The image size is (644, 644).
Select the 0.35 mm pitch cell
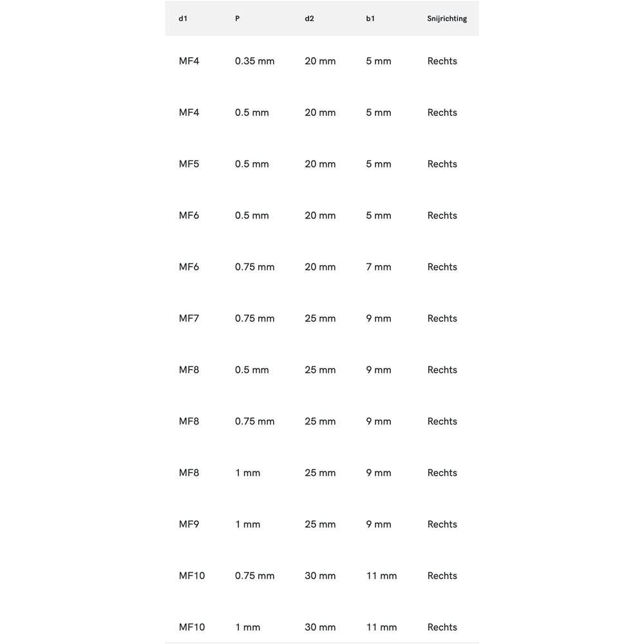click(x=254, y=61)
